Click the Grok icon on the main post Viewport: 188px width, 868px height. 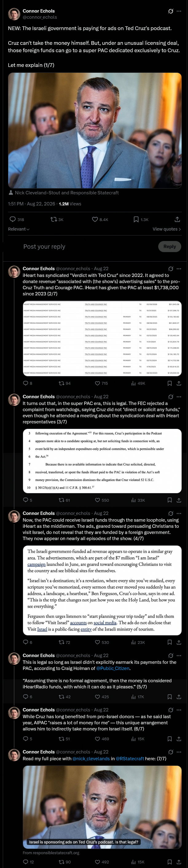171,11
